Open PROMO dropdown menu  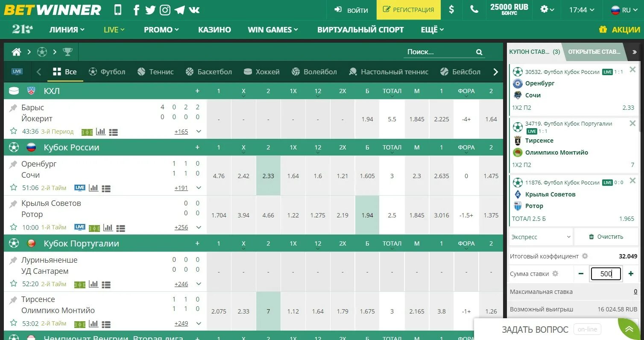pyautogui.click(x=161, y=29)
